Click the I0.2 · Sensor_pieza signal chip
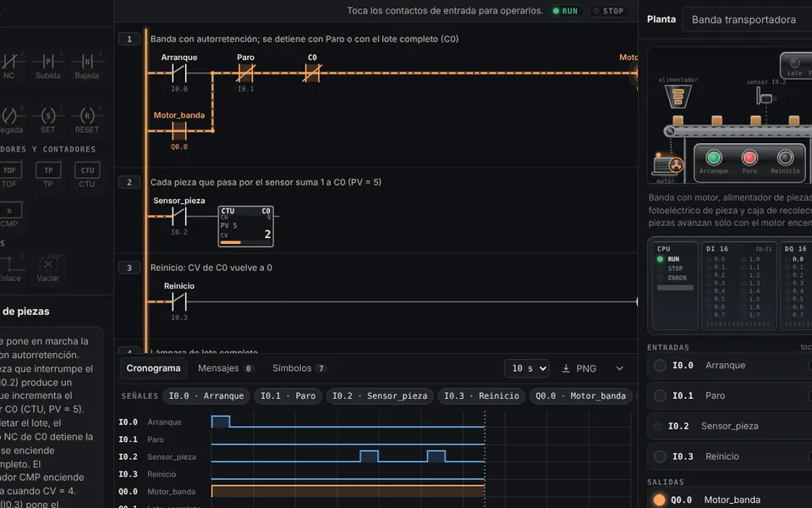The image size is (812, 508). click(380, 396)
